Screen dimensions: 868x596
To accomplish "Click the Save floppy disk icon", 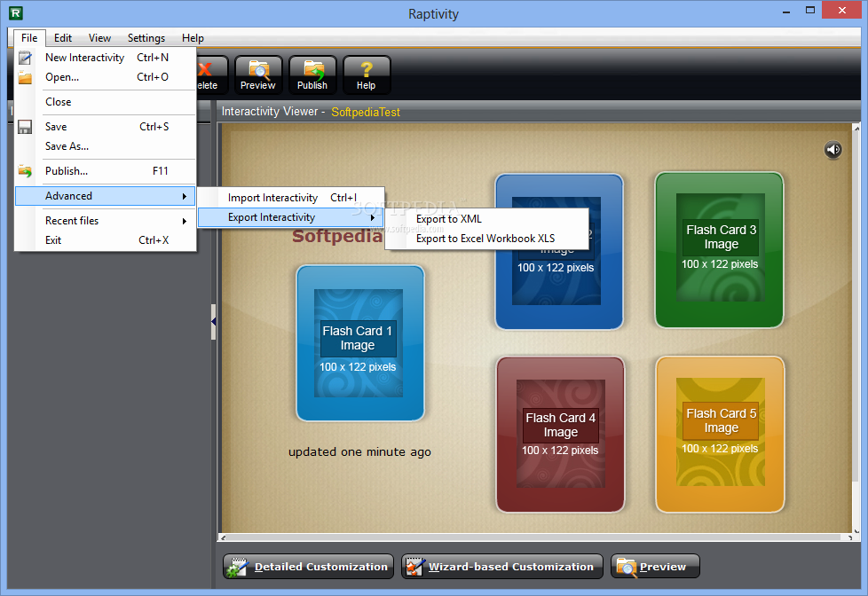I will tap(25, 127).
